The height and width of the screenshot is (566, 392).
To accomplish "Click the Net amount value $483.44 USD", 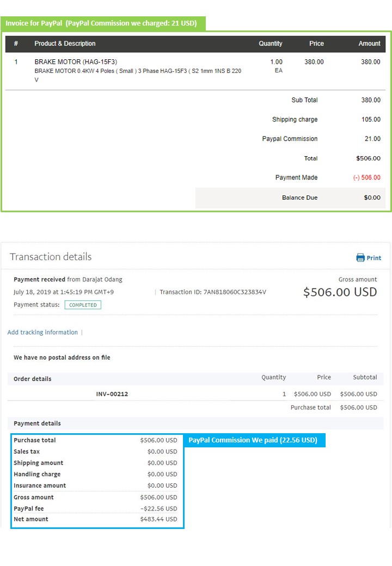I will 158,519.
